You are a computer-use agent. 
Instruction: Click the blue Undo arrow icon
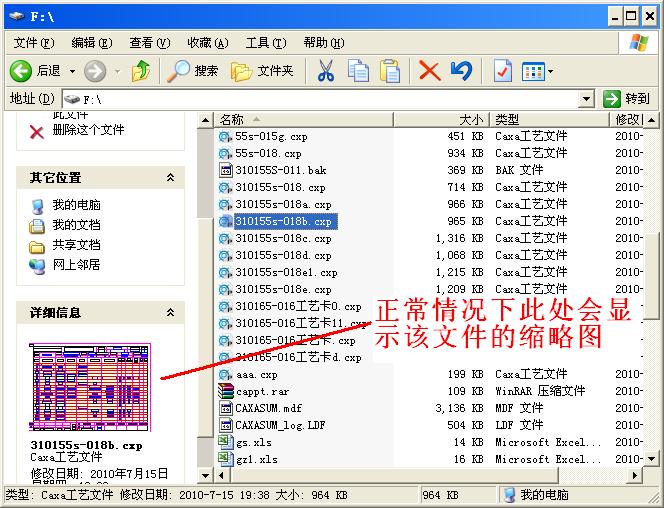[x=460, y=71]
